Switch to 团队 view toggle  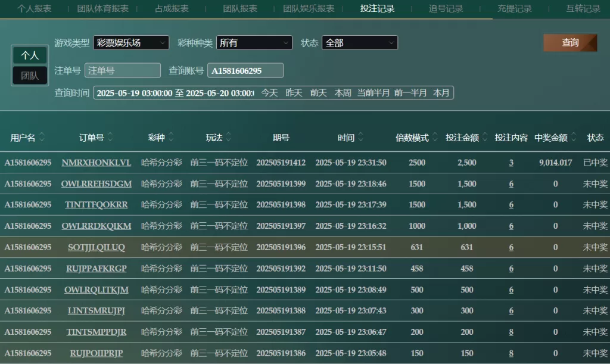tap(30, 76)
